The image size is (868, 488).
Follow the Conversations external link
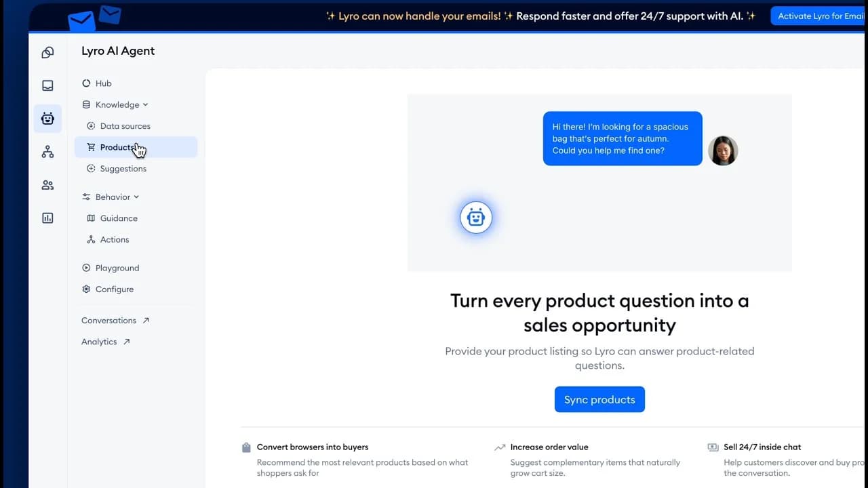coord(115,321)
